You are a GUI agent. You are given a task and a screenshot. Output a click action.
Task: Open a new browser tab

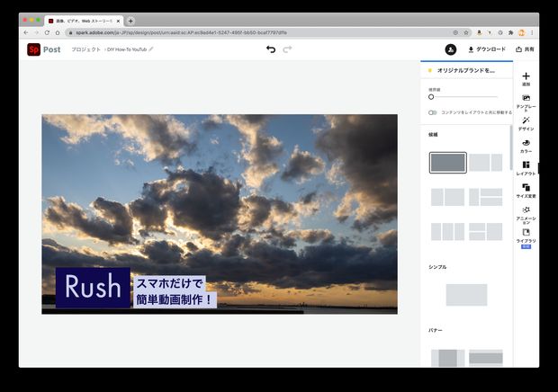(x=130, y=20)
